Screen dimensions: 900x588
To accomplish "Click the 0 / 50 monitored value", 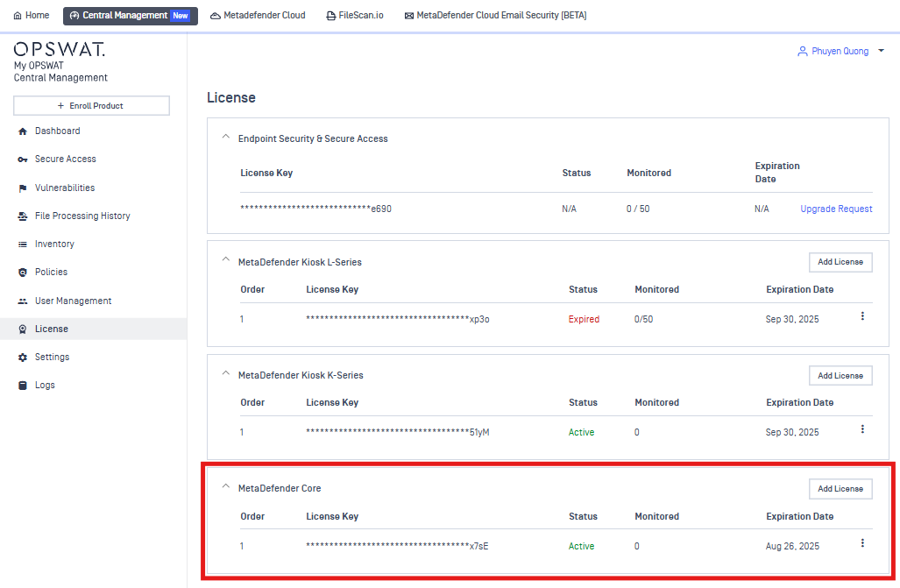I will 638,209.
